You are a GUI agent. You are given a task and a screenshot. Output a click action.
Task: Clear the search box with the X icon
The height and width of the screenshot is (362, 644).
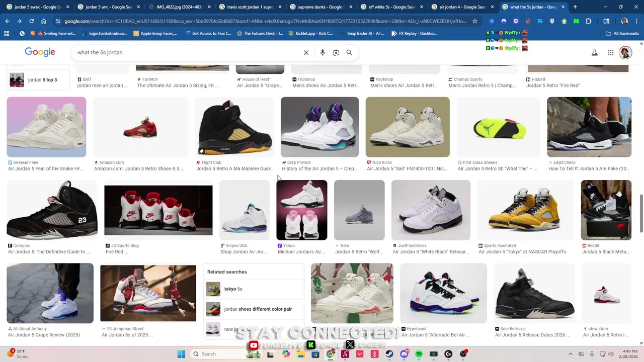pos(306,52)
